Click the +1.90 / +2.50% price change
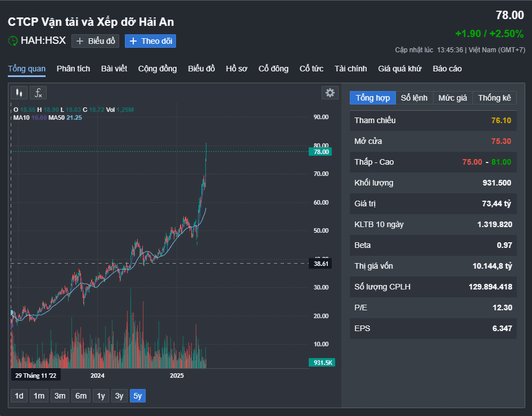This screenshot has width=532, height=416. tap(489, 34)
